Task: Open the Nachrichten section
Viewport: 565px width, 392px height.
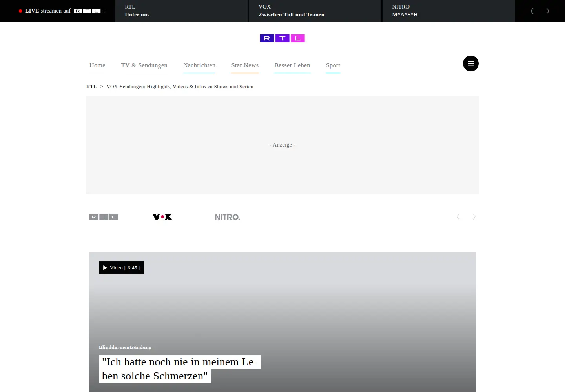Action: 199,65
